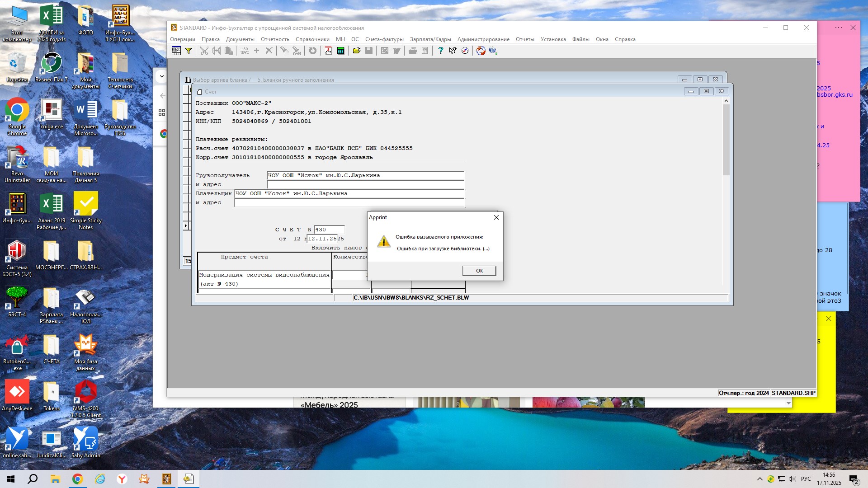
Task: Close the Apprint dialog with its X button
Action: tap(496, 217)
